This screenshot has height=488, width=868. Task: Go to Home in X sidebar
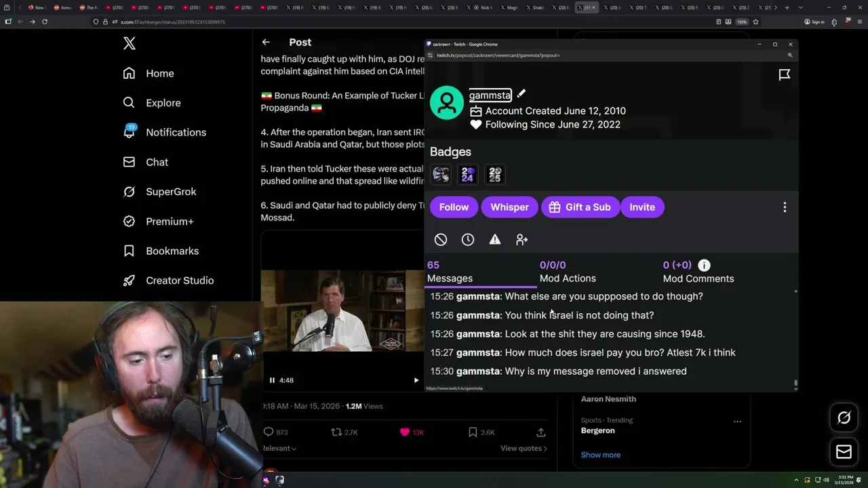[149, 73]
